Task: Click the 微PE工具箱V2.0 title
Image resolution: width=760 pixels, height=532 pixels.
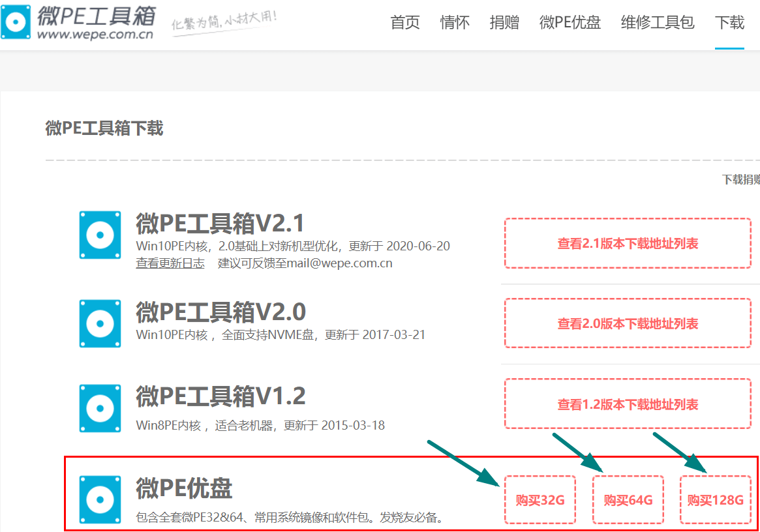Action: [x=220, y=312]
